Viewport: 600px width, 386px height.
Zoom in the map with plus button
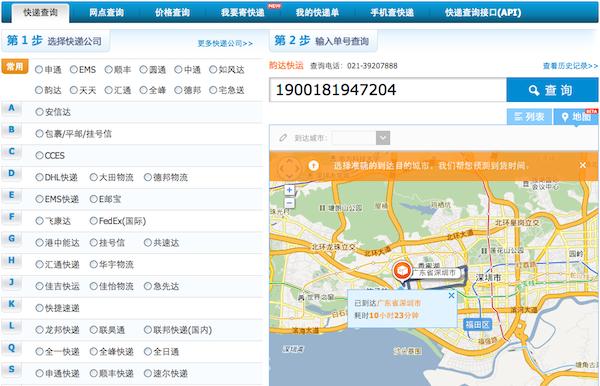click(x=290, y=190)
